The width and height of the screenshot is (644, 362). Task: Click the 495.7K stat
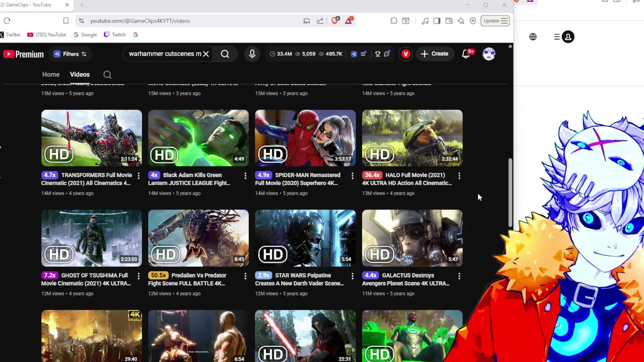[x=330, y=54]
